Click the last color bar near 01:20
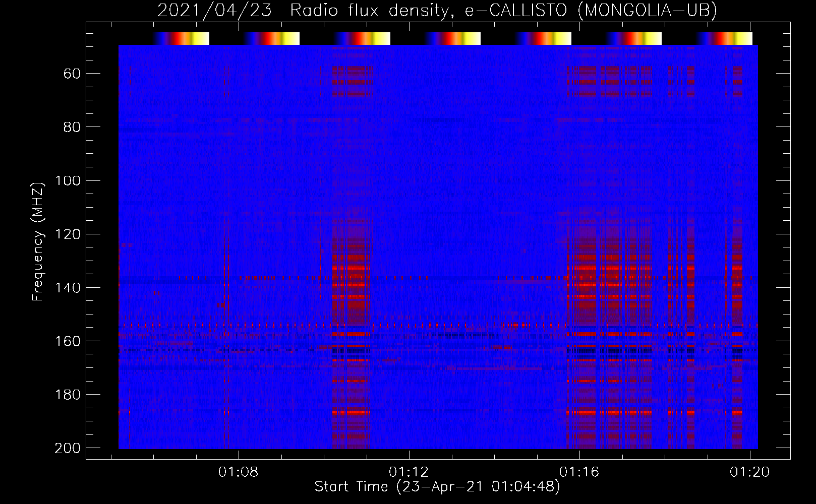Screen dimensions: 816x504 click(x=724, y=38)
